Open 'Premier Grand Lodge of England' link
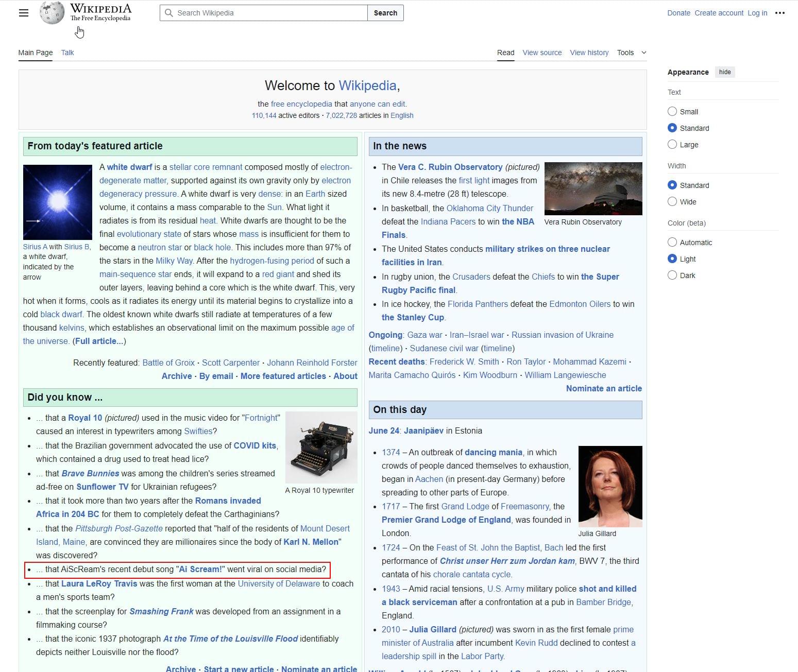Viewport: 798px width, 672px height. click(x=446, y=520)
